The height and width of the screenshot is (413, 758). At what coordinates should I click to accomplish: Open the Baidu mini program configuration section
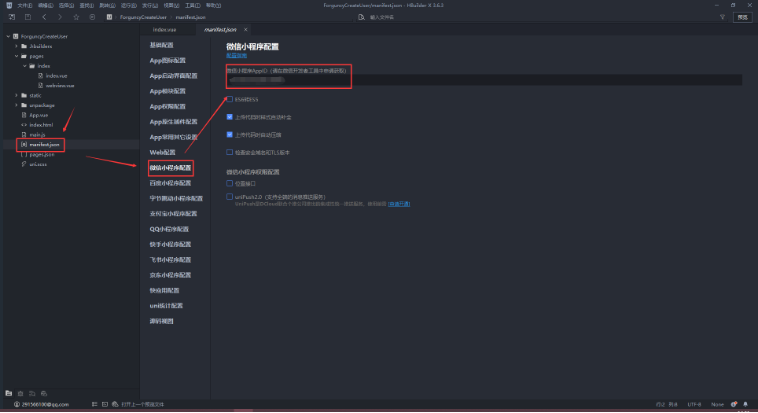[x=170, y=183]
